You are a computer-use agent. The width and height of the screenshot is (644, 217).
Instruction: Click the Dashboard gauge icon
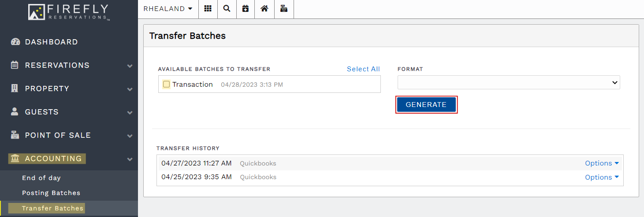click(x=15, y=42)
